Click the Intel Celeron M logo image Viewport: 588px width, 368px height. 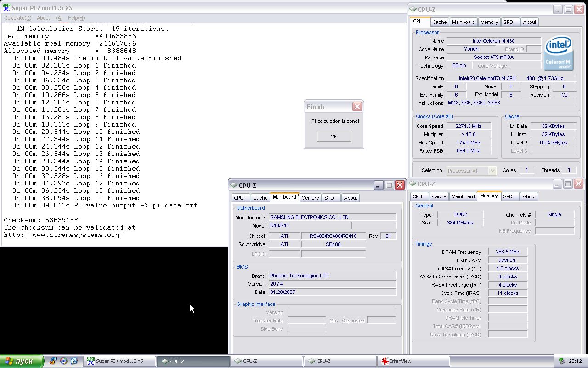[x=559, y=53]
